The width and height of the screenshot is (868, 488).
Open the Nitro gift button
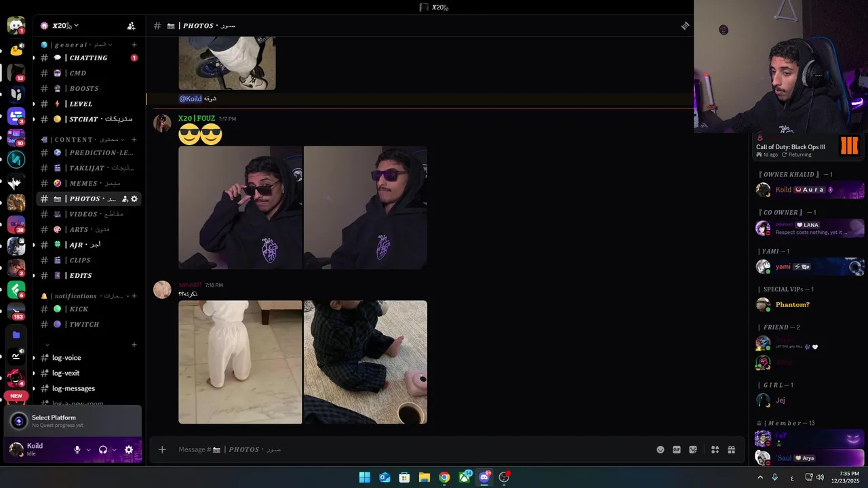pyautogui.click(x=732, y=449)
